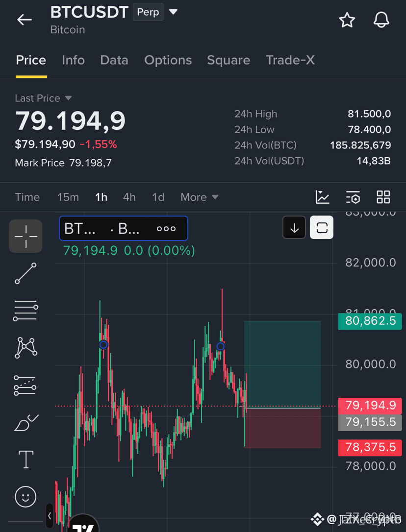The width and height of the screenshot is (406, 532).
Task: Click the 24h Vol(BTC) value 185.825,679
Action: click(360, 145)
